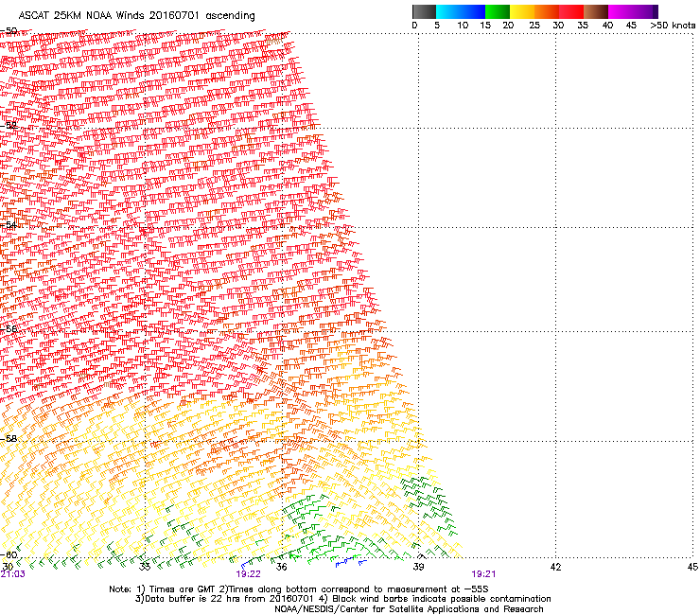
Task: Click the purple time label 21:03
Action: [x=13, y=574]
